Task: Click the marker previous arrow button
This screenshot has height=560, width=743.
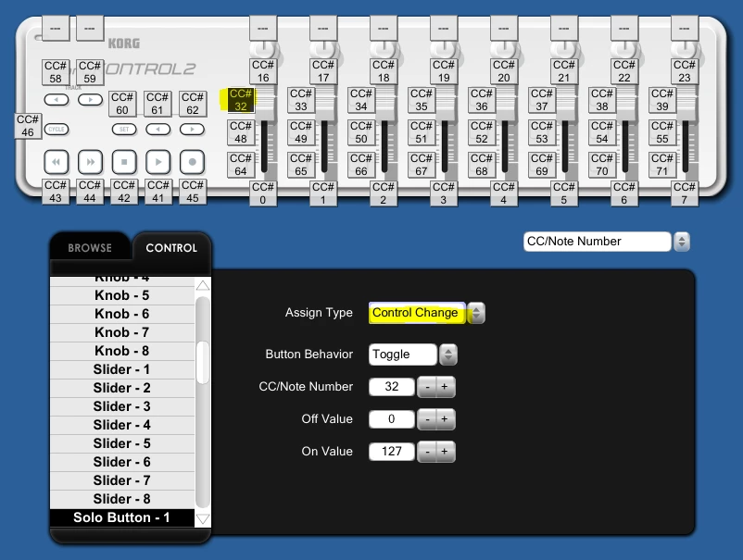Action: tap(158, 130)
